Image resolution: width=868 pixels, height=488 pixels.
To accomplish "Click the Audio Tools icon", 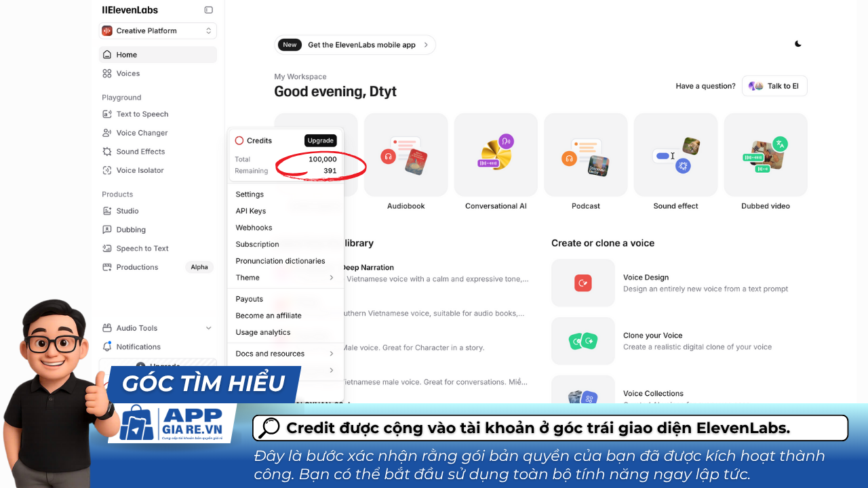I will tap(107, 328).
